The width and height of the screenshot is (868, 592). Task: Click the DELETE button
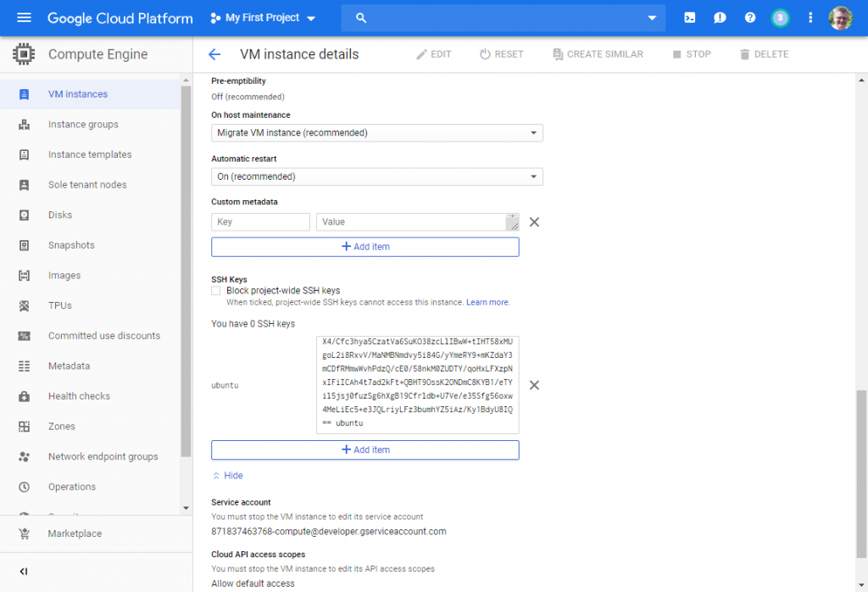[764, 54]
